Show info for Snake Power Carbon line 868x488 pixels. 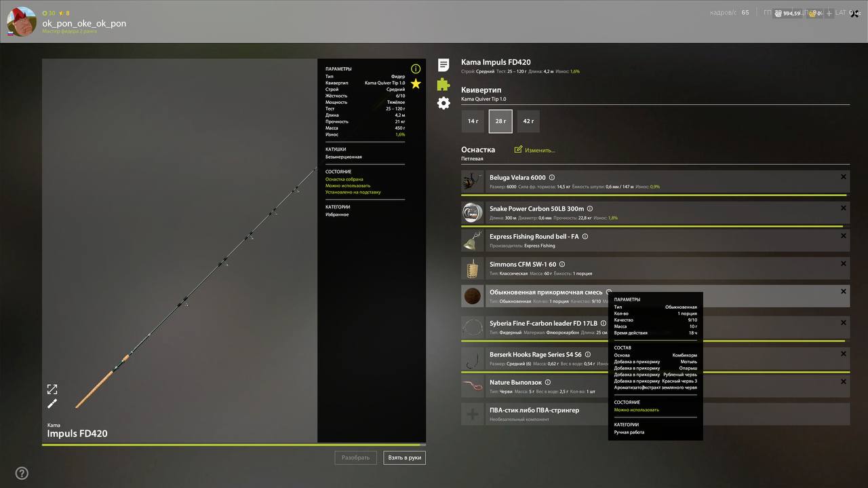click(x=590, y=209)
